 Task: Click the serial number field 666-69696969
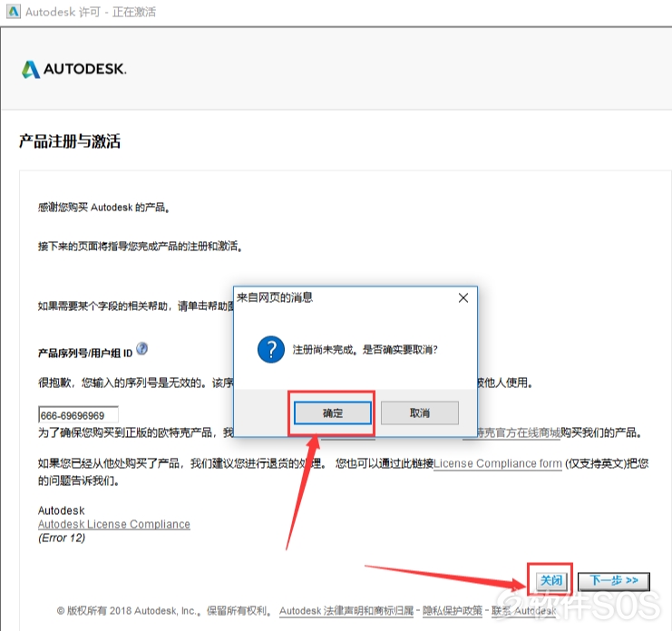pos(78,414)
